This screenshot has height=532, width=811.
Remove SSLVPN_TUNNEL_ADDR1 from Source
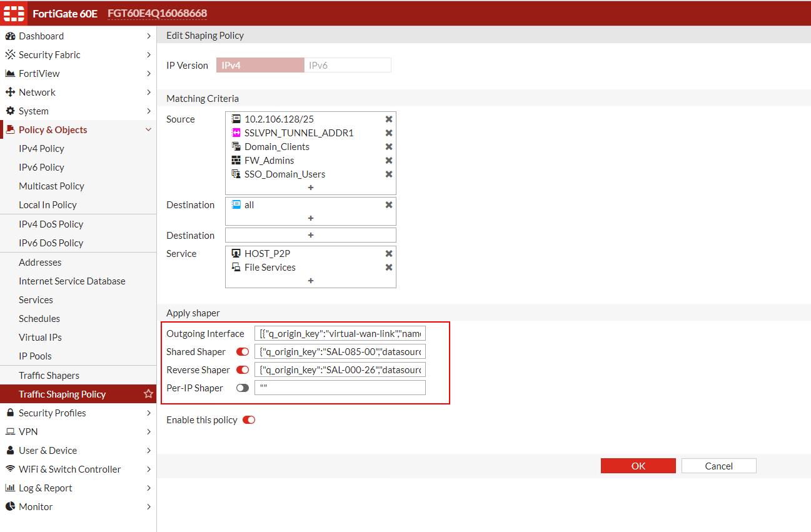pyautogui.click(x=389, y=133)
